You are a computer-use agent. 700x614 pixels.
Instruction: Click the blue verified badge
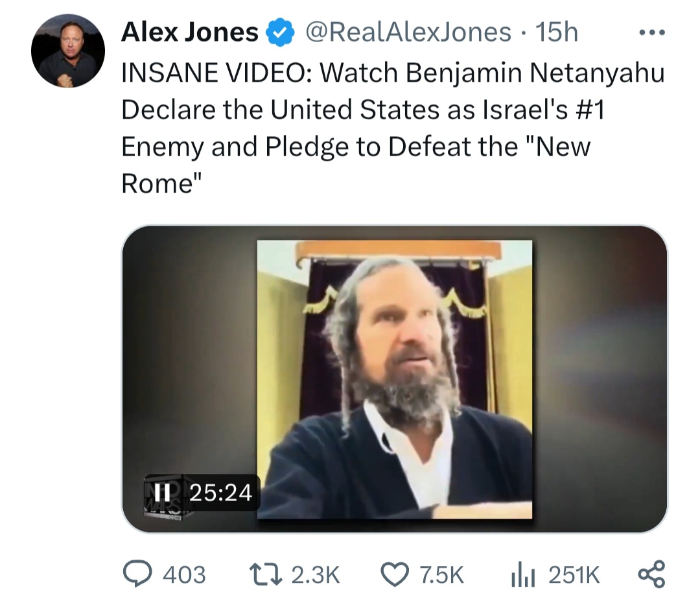280,32
